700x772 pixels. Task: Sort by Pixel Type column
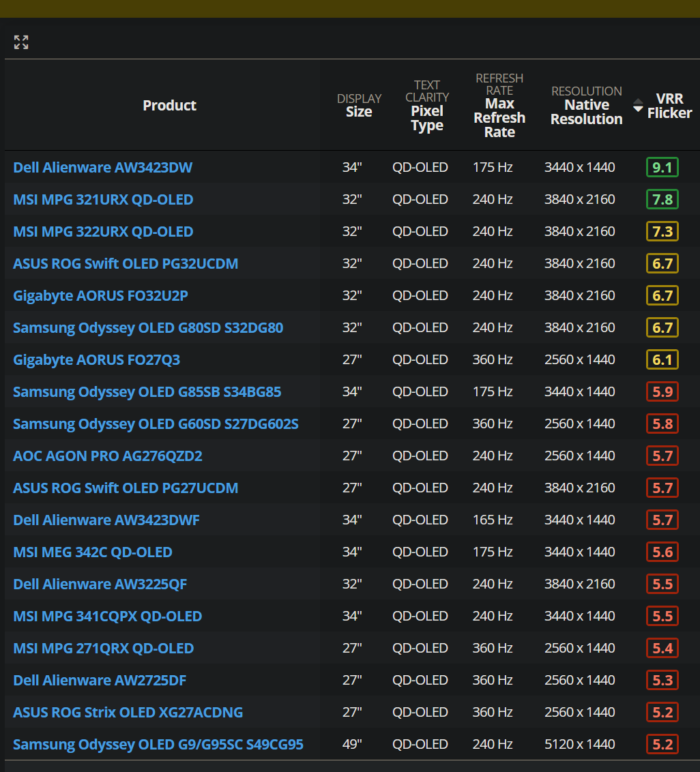click(x=427, y=105)
